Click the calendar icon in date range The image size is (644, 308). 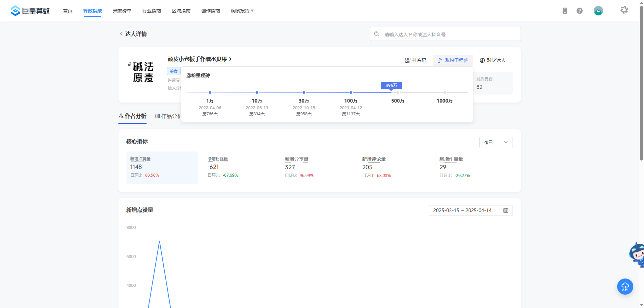[x=506, y=210]
